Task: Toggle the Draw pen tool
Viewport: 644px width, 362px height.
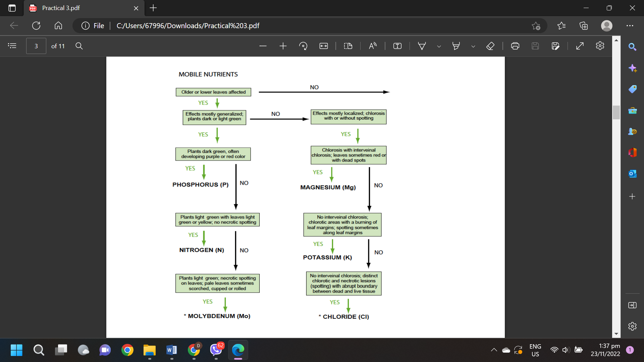Action: (422, 46)
